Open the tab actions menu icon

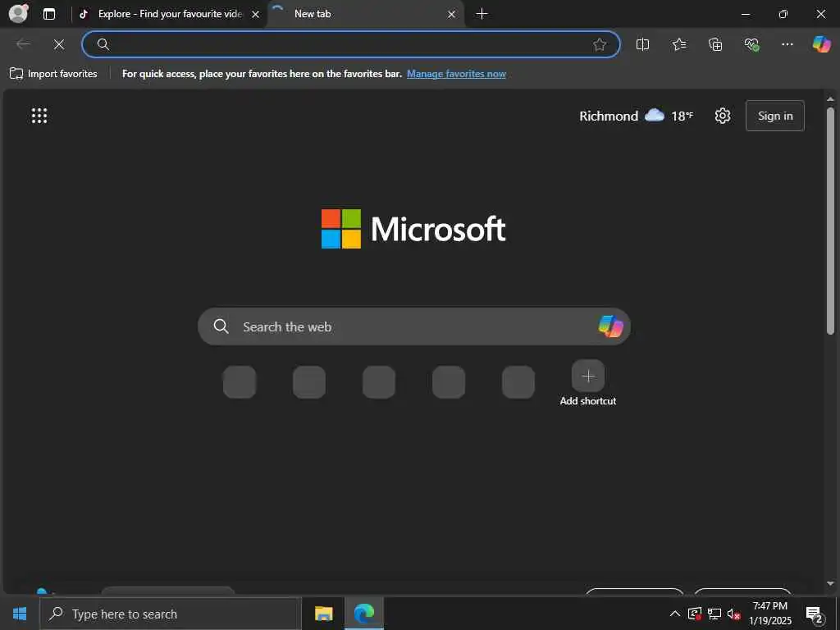(48, 14)
